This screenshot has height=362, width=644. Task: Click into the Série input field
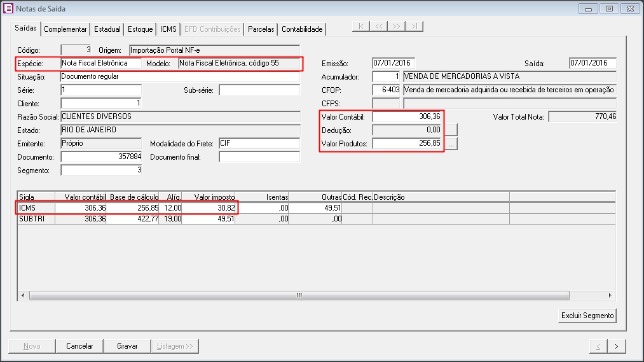point(100,90)
